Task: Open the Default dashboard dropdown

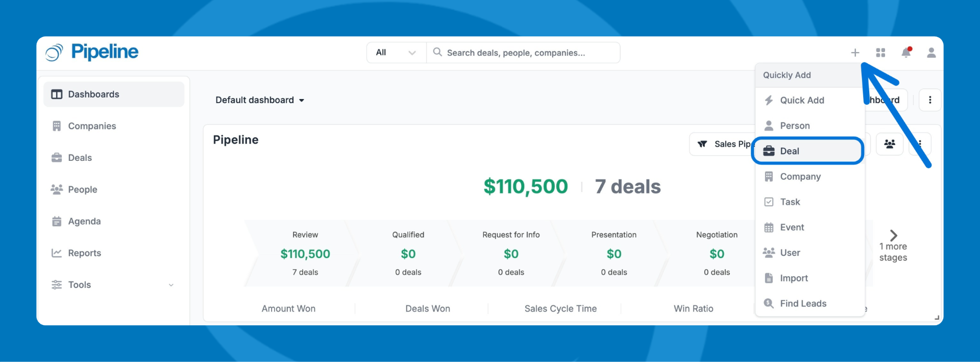Action: coord(260,100)
